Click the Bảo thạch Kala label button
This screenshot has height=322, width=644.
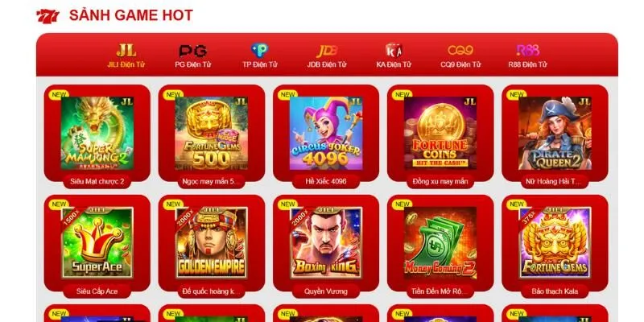coord(555,291)
